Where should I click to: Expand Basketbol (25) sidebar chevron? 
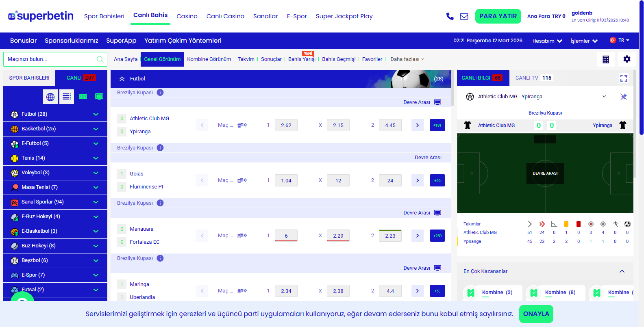tap(96, 129)
